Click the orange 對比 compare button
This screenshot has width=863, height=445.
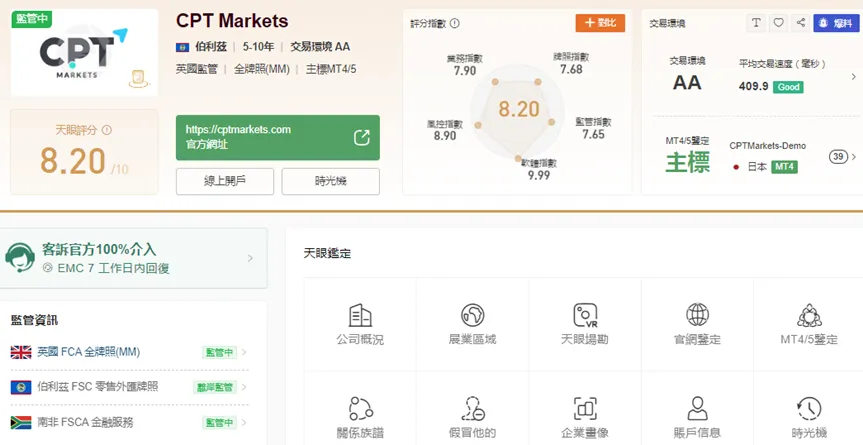point(600,23)
